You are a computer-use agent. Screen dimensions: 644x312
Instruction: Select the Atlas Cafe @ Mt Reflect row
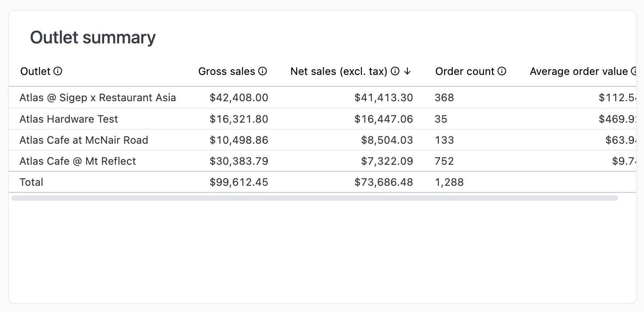77,161
